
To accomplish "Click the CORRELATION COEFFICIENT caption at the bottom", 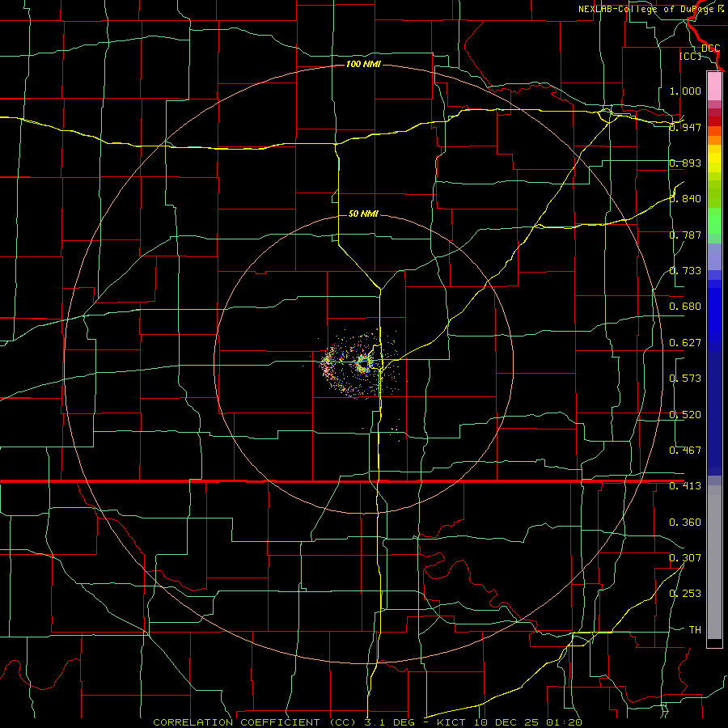I will coord(367,722).
